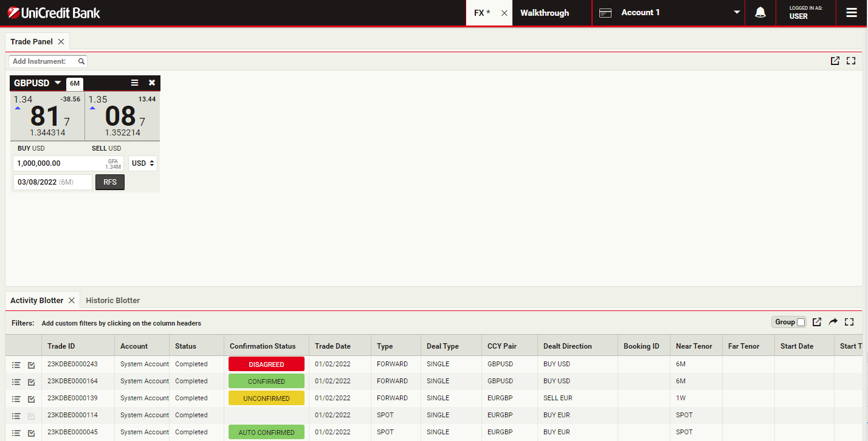Click the amount field showing 1,000,000.00
This screenshot has height=441, width=868.
click(58, 163)
